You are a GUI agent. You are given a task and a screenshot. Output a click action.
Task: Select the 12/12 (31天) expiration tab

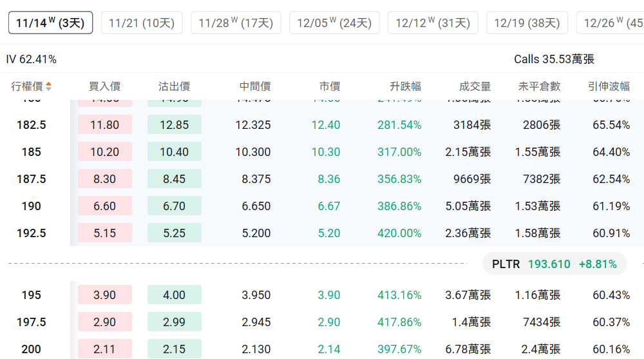coord(433,23)
